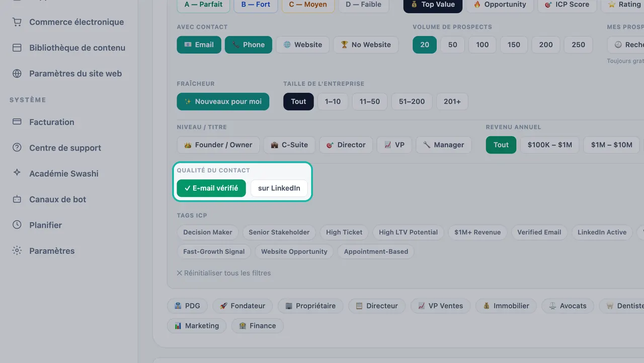Select the Appointment-Based ICP tag
Screen dimensions: 644x363
coord(376,252)
